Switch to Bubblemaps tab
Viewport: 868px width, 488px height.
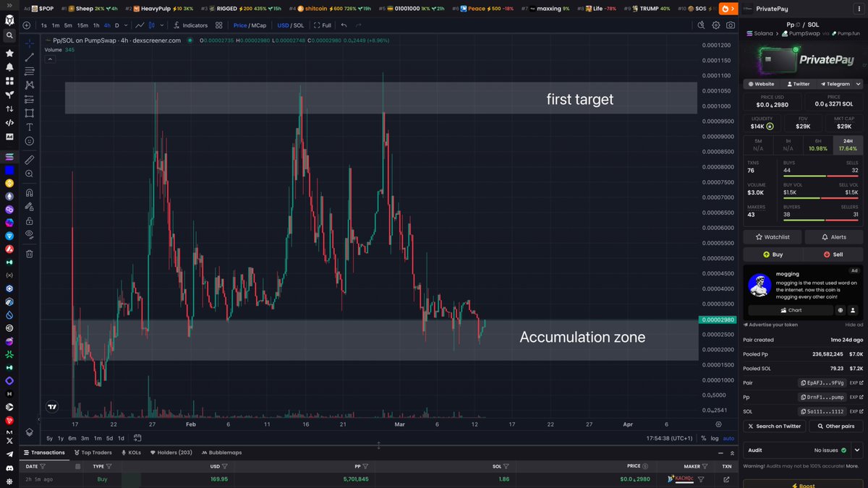point(221,453)
